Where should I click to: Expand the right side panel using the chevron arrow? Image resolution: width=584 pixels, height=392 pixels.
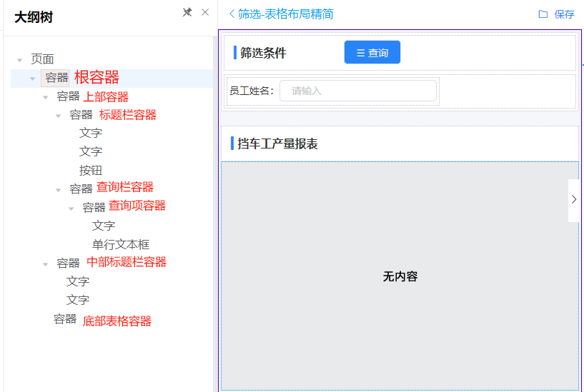point(574,200)
